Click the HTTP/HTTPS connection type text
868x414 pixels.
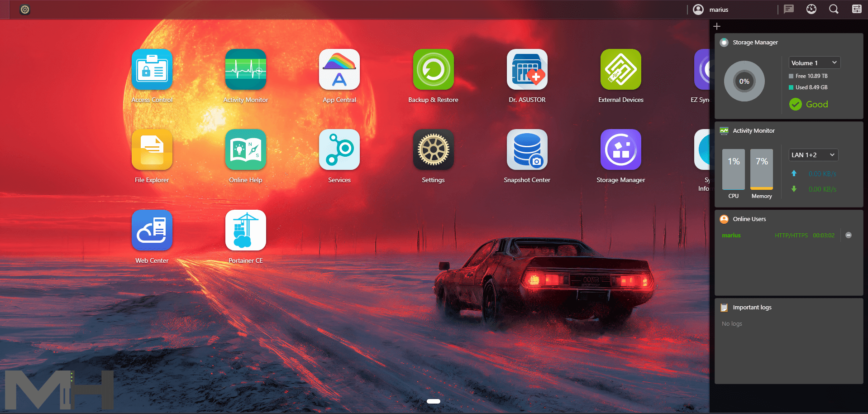[x=791, y=235]
